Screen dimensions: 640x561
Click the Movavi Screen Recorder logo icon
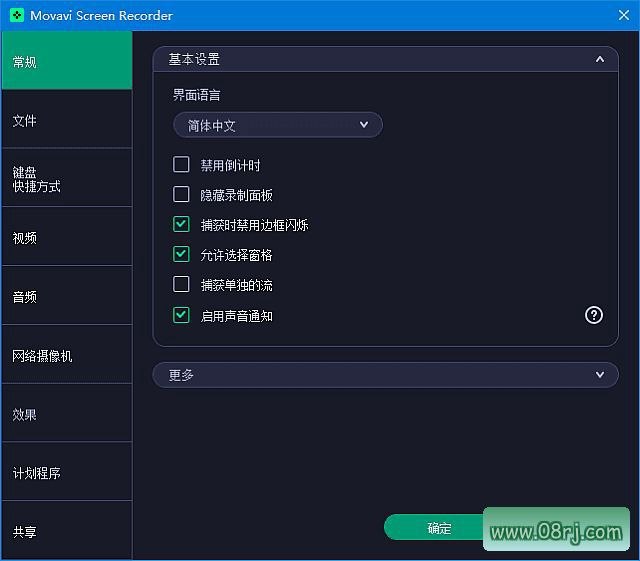[17, 15]
